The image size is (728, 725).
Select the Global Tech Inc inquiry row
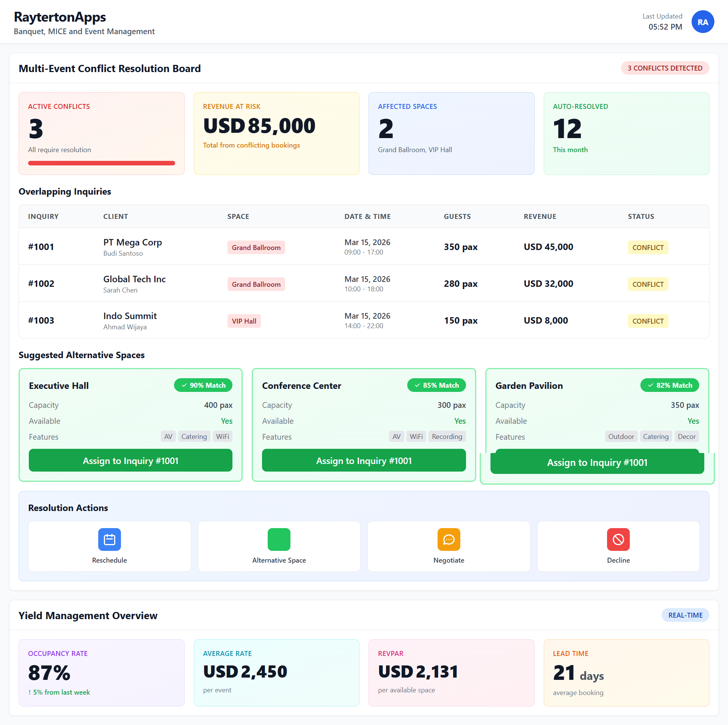click(x=364, y=283)
